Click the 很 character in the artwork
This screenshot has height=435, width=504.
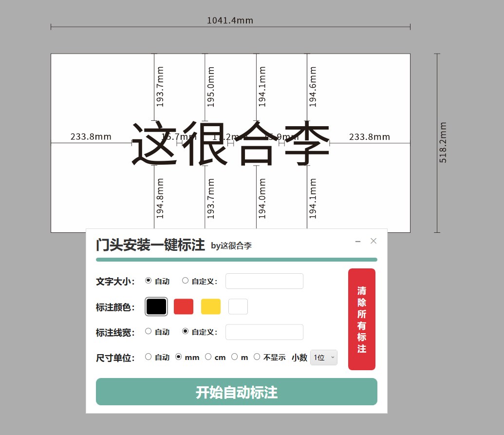point(205,144)
